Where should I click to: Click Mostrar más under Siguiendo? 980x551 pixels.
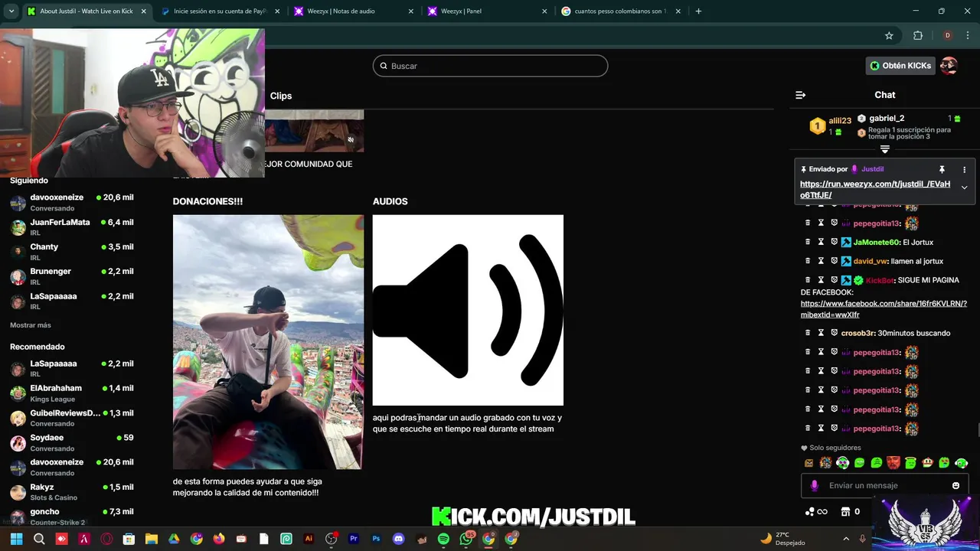pyautogui.click(x=31, y=325)
